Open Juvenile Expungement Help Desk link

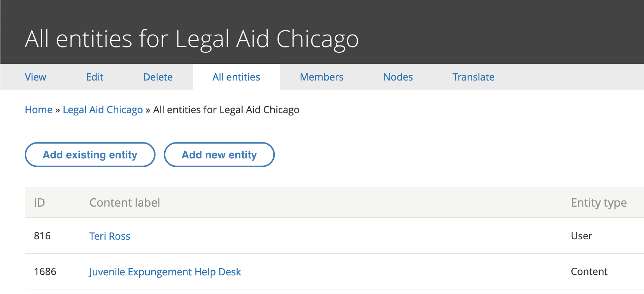[165, 272]
